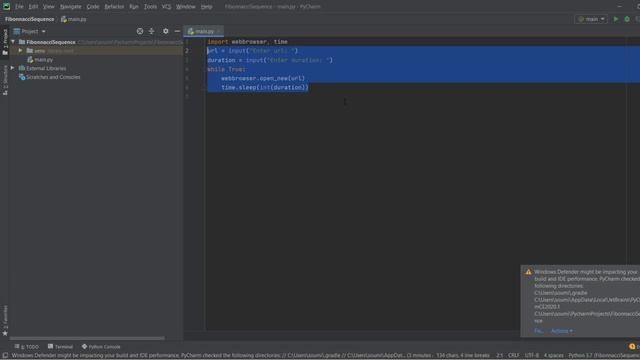Open the Navigate menu
Screen dimensions: 640x360
pyautogui.click(x=71, y=7)
